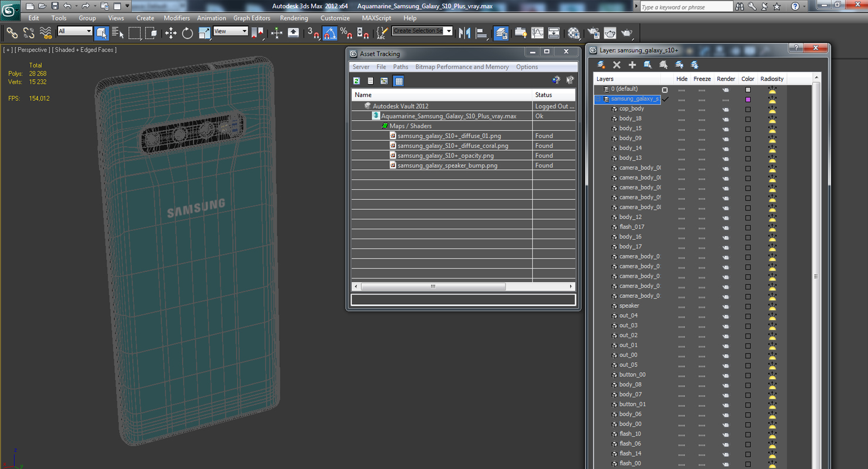
Task: Open the MAXScript menu
Action: (x=377, y=18)
